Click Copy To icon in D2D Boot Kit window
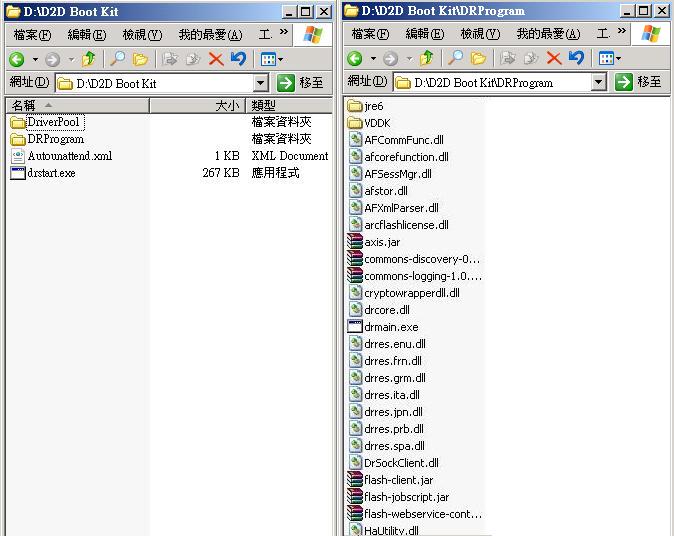The image size is (674, 536). click(193, 59)
